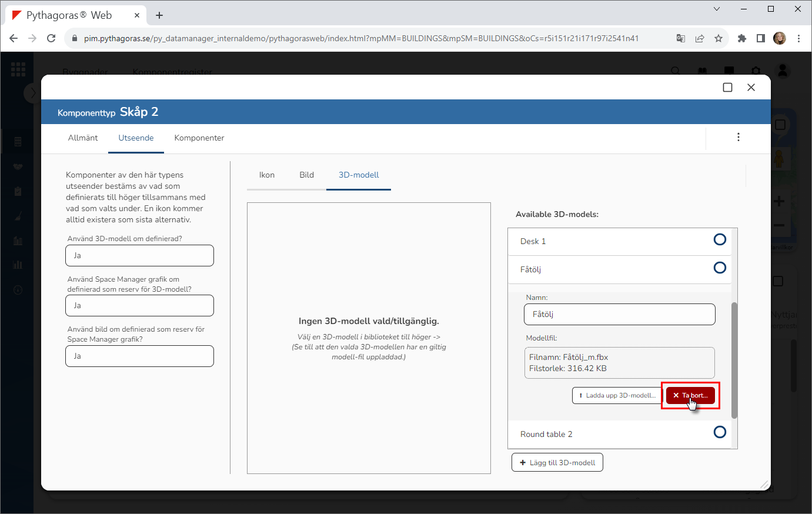812x514 pixels.
Task: Click the Namn input field
Action: 619,315
